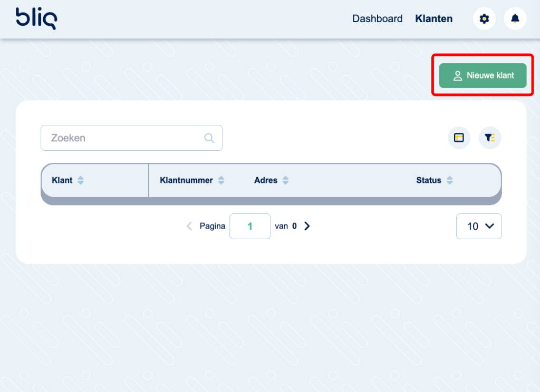This screenshot has height=392, width=540.
Task: Focus the Zoeken search field
Action: 124,138
